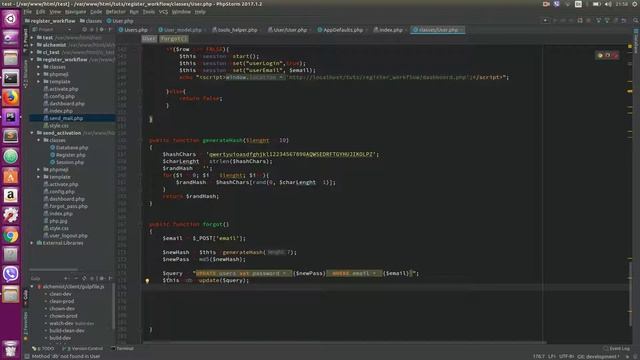Click the forgot() method breadcrumb above the code
The height and width of the screenshot is (360, 640).
click(173, 39)
